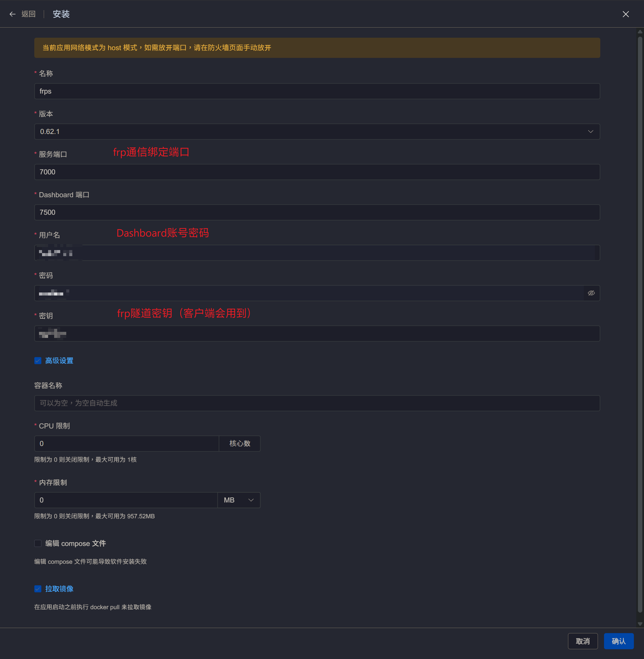The image size is (644, 659).
Task: Click the back arrow icon
Action: 12,14
